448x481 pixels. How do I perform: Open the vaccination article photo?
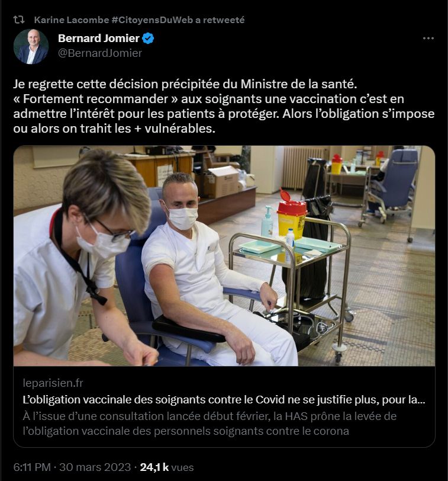(x=224, y=256)
